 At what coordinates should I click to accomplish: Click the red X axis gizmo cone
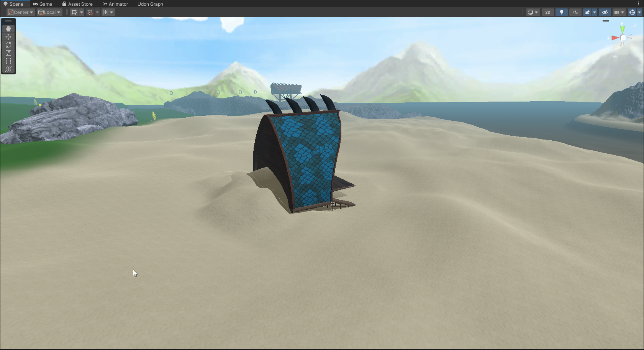(x=615, y=38)
